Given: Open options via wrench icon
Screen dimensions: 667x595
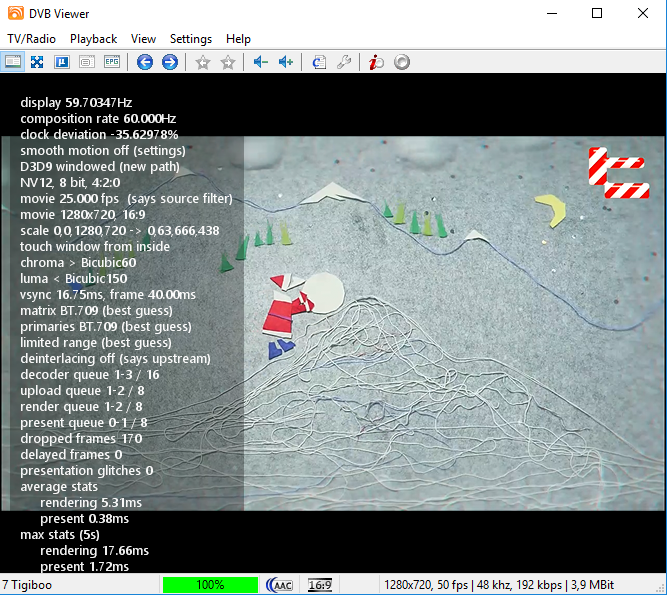Looking at the screenshot, I should tap(344, 62).
